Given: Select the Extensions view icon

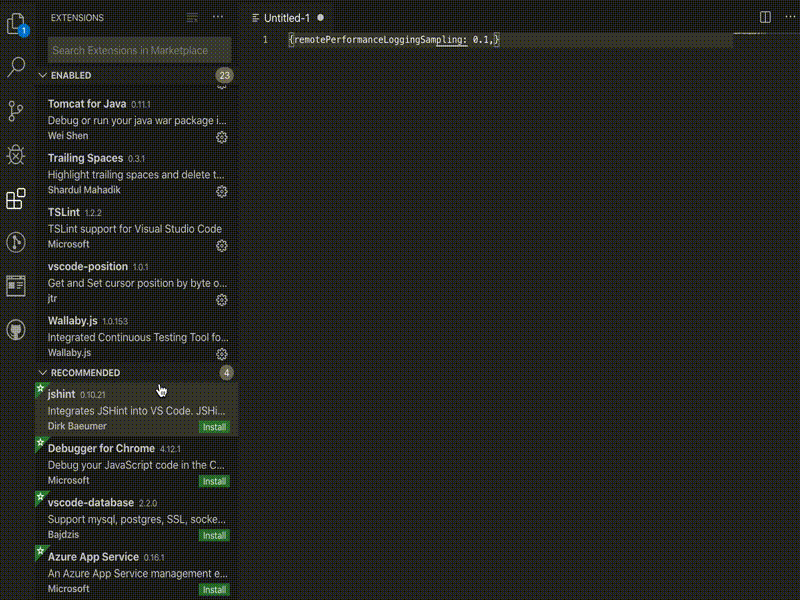Looking at the screenshot, I should (x=16, y=198).
